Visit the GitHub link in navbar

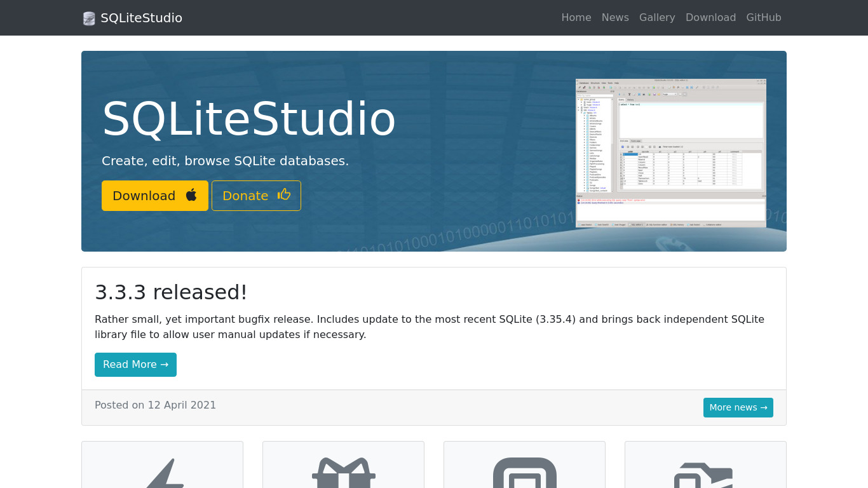(x=764, y=18)
